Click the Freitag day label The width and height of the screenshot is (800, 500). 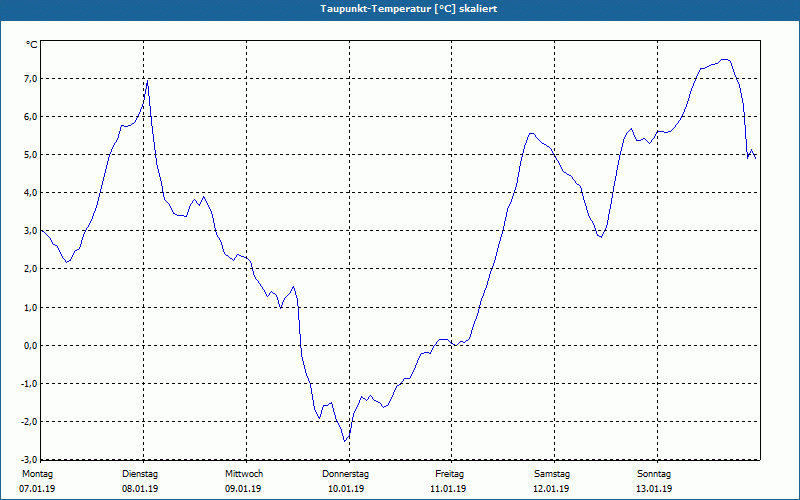pyautogui.click(x=449, y=474)
